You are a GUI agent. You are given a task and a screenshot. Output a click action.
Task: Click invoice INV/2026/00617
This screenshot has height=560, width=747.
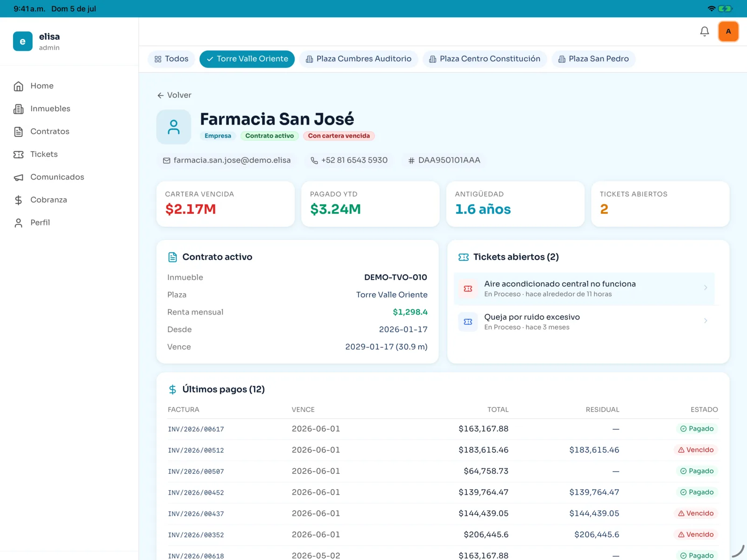tap(196, 429)
